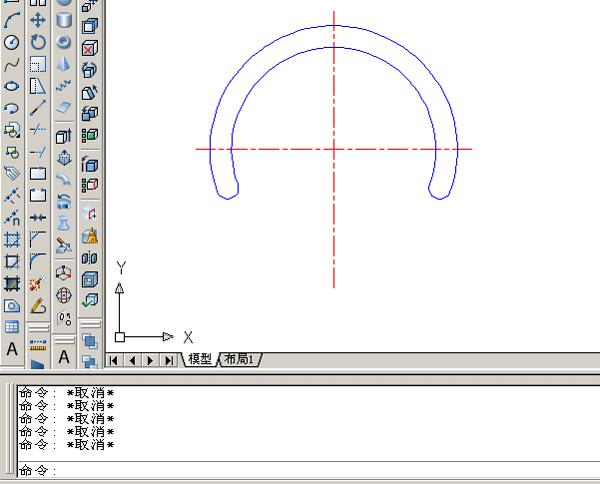Jump to the first layout tab

pyautogui.click(x=114, y=360)
